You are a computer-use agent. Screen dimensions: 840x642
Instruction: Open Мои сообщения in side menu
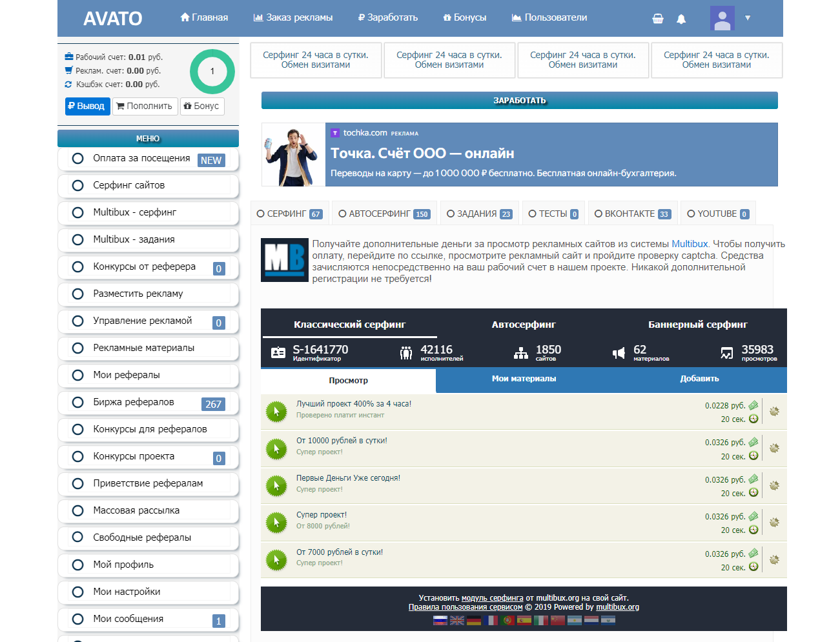[148, 619]
